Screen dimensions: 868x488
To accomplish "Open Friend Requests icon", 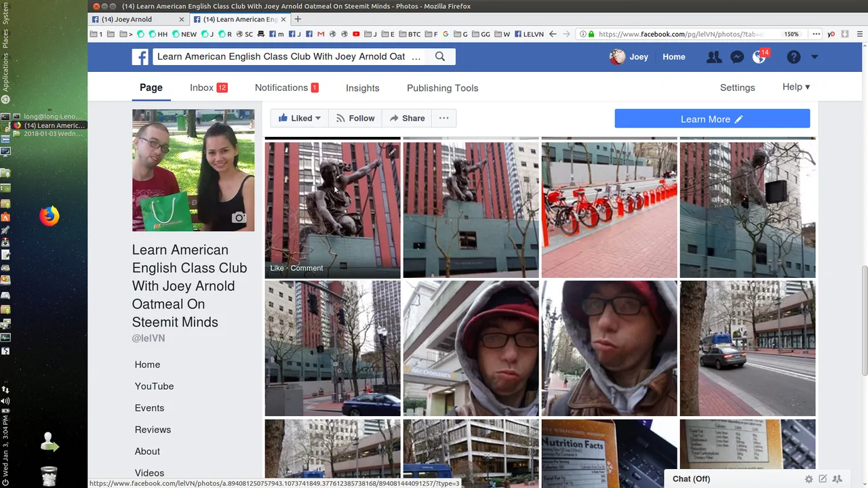I will (x=714, y=58).
